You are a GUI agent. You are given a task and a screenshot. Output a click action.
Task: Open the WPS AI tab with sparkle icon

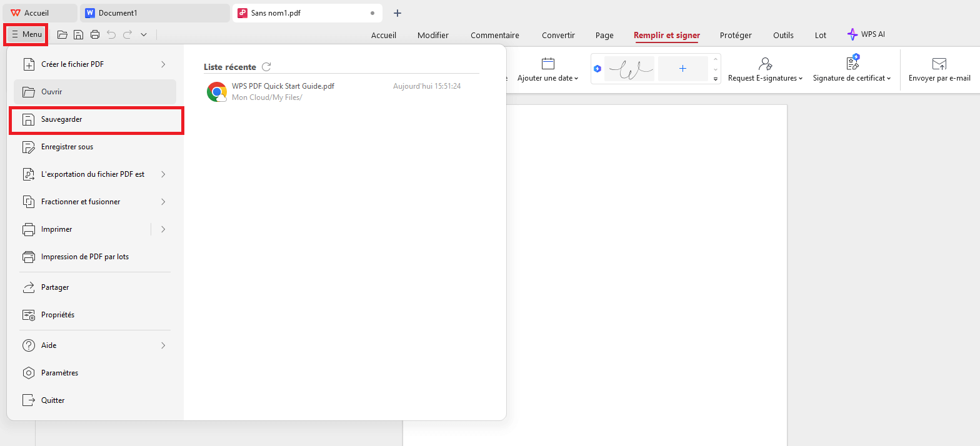coord(866,35)
